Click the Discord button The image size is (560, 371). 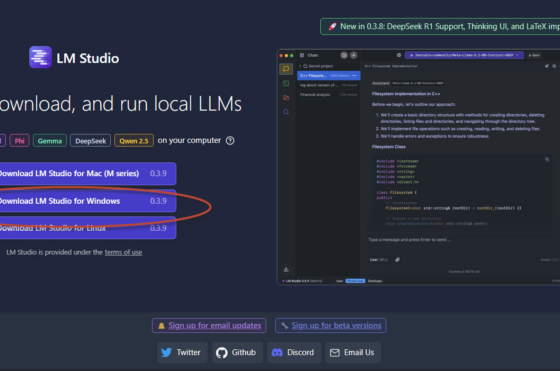[294, 352]
